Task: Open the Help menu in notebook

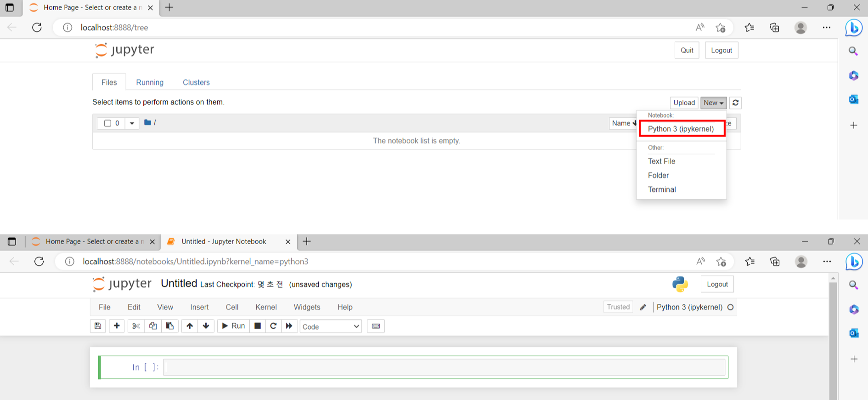Action: tap(345, 307)
